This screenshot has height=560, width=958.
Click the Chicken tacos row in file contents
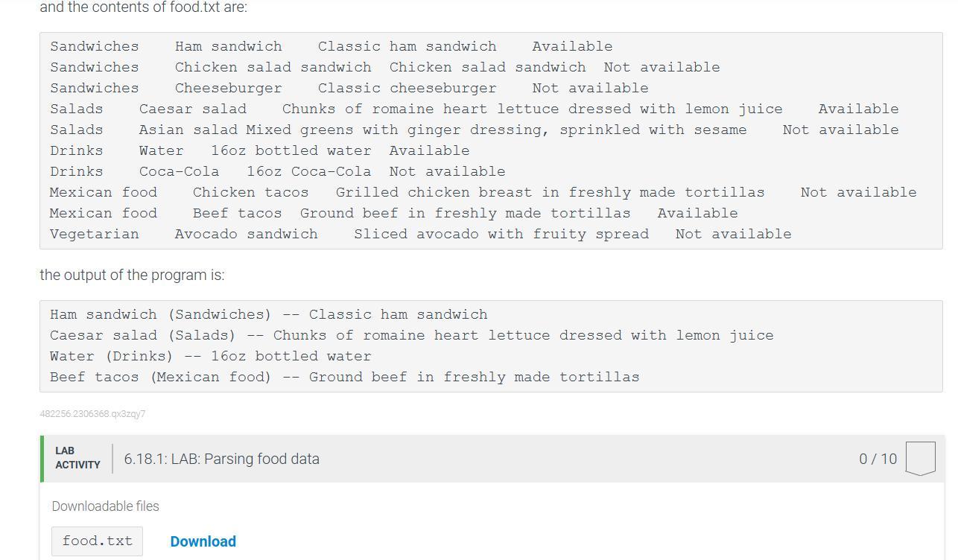pos(483,192)
